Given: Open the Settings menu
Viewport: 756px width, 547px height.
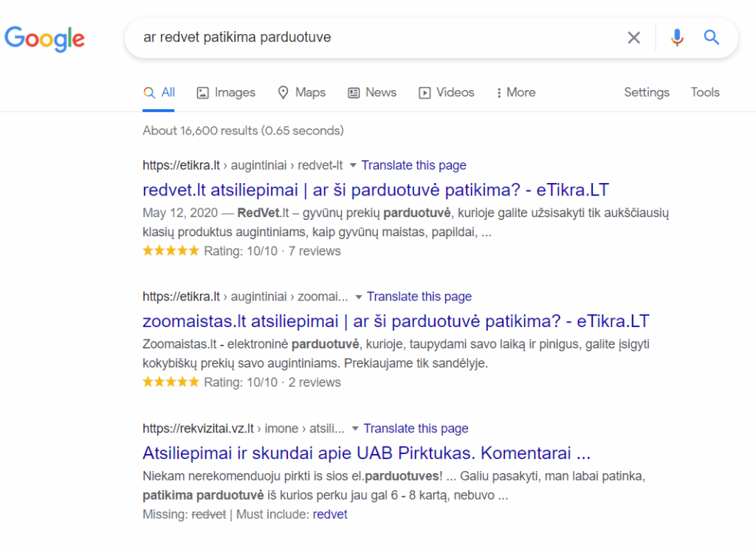Looking at the screenshot, I should 646,92.
